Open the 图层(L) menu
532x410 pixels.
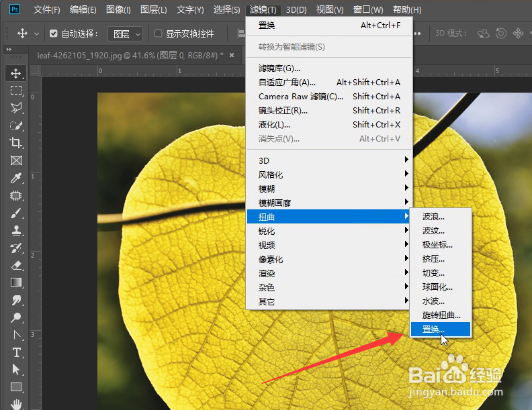153,10
